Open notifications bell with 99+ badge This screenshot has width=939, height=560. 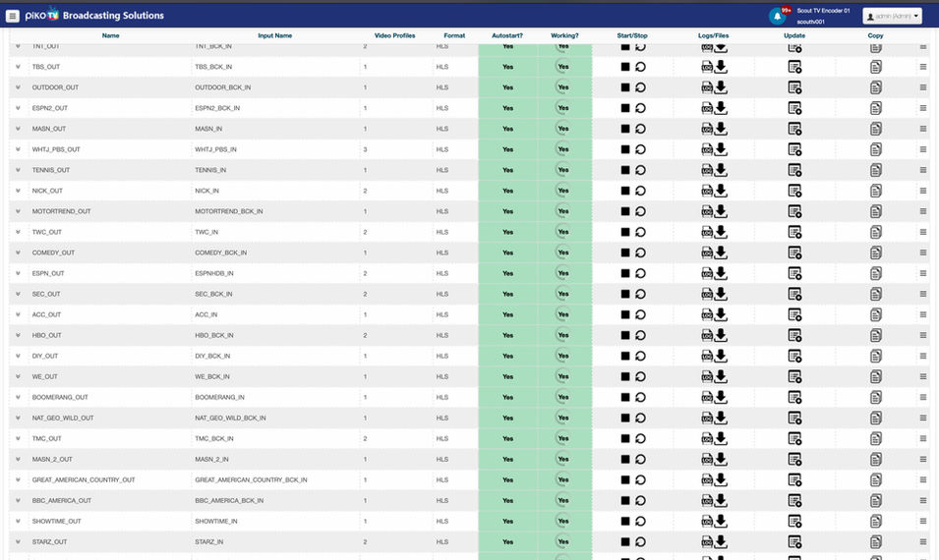click(x=778, y=16)
